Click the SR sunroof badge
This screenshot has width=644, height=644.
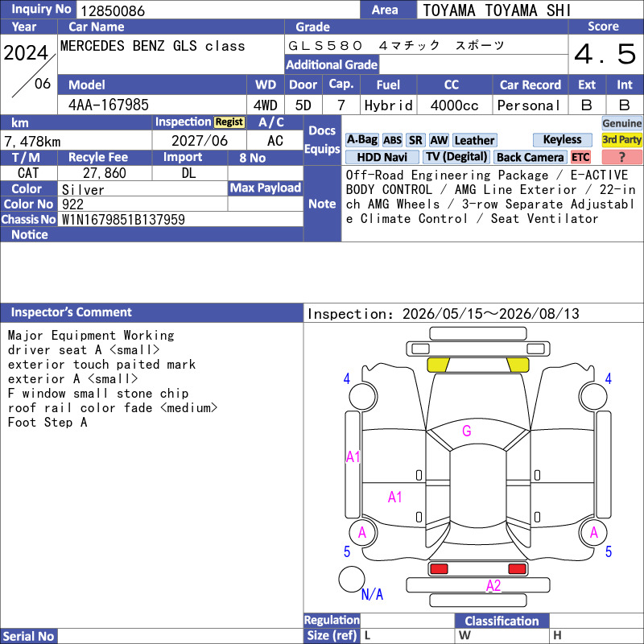(x=415, y=140)
